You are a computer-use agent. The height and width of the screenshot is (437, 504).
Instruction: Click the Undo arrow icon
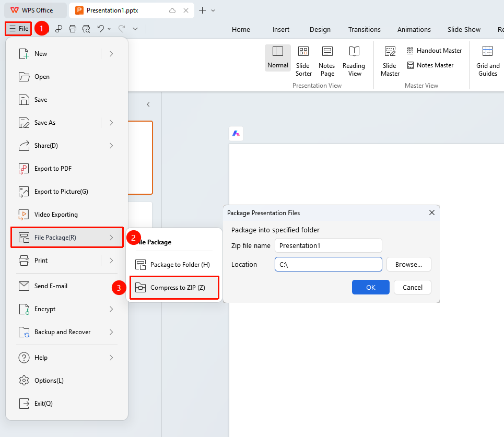click(101, 29)
